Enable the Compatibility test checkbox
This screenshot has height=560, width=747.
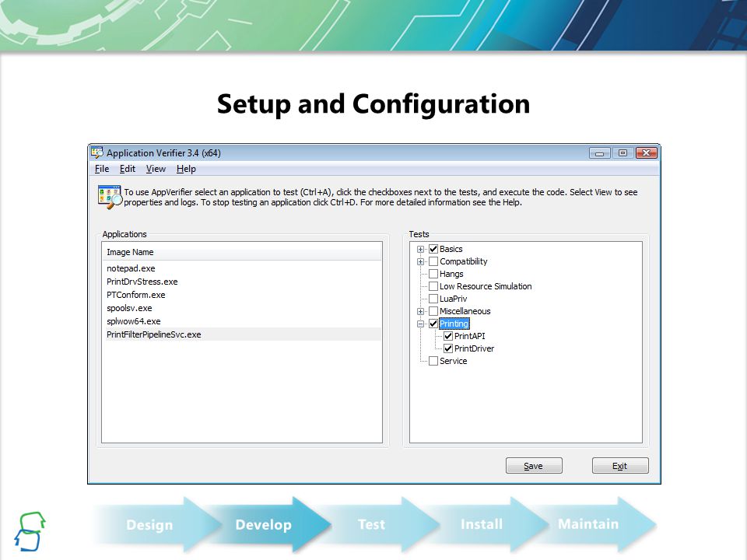click(433, 261)
